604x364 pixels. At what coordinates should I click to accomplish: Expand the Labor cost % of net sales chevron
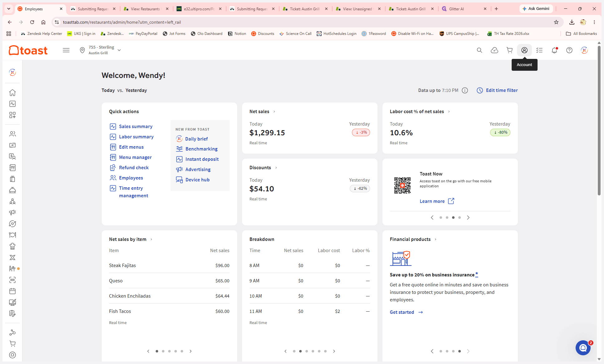449,112
